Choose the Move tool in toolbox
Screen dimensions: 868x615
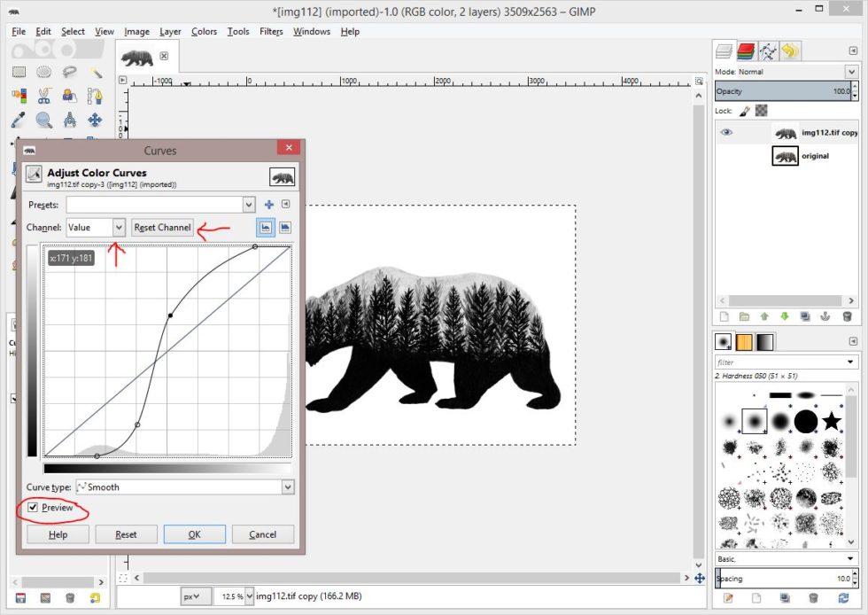pos(96,120)
